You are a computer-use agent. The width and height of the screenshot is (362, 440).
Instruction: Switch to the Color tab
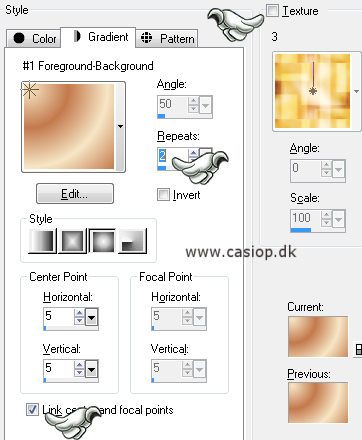tap(33, 39)
